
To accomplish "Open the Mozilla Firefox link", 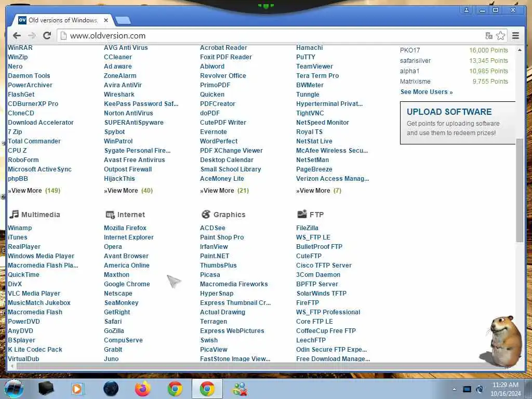I will tap(125, 228).
